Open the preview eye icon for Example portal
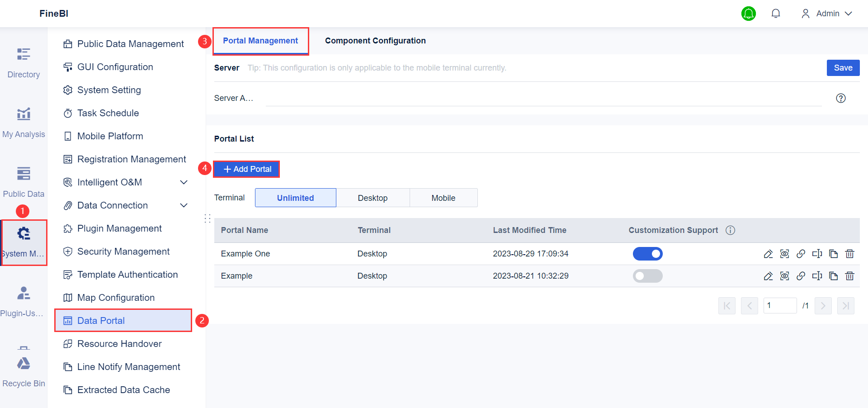 (785, 276)
